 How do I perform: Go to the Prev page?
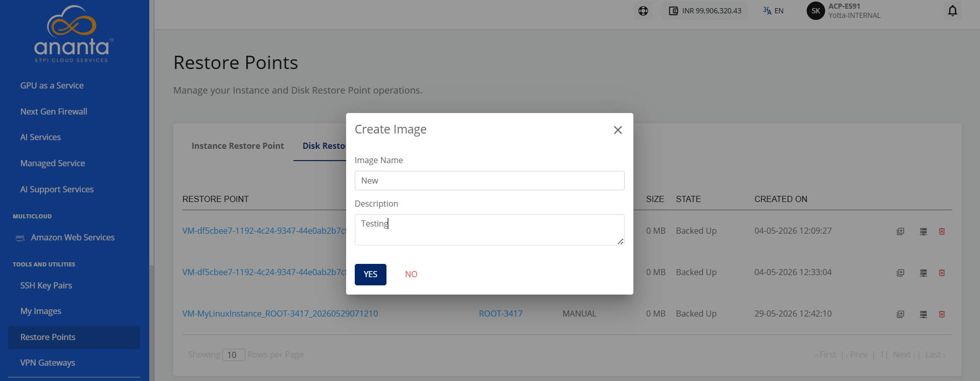click(x=856, y=355)
